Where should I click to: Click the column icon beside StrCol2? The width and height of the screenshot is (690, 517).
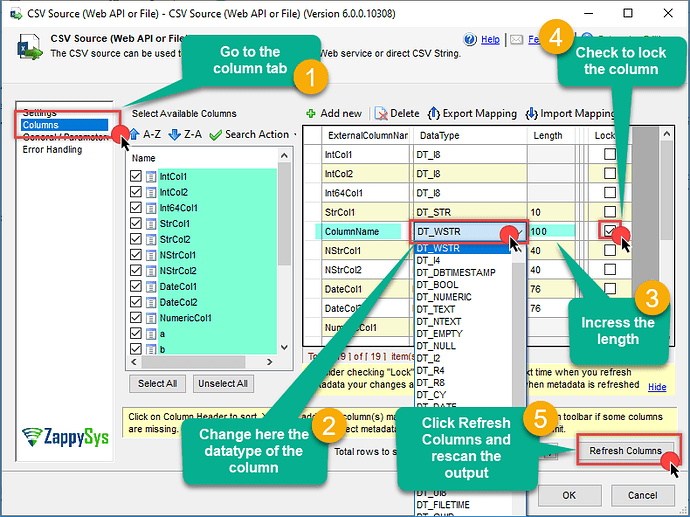click(151, 239)
